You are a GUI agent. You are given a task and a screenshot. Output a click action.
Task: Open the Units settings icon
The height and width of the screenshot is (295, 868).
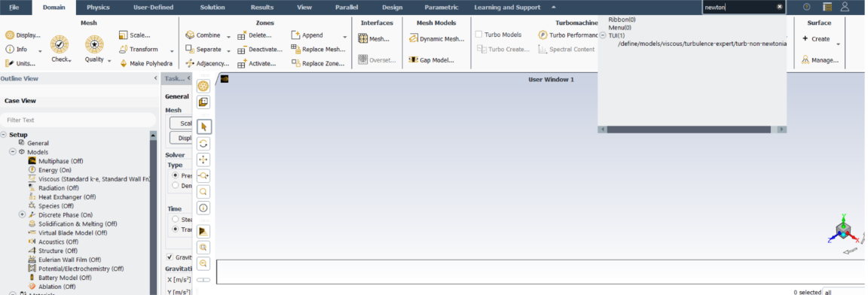pos(10,63)
